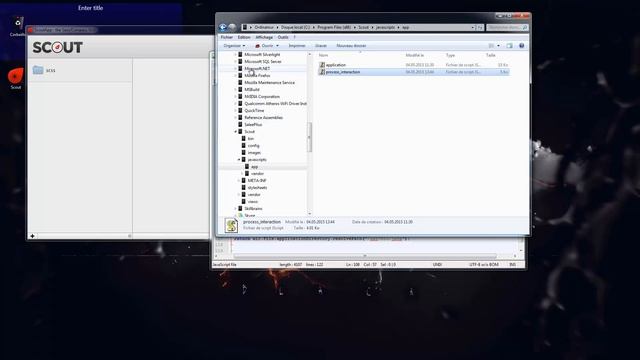Select the stylesheets folder in the tree
The height and width of the screenshot is (360, 640).
point(257,188)
